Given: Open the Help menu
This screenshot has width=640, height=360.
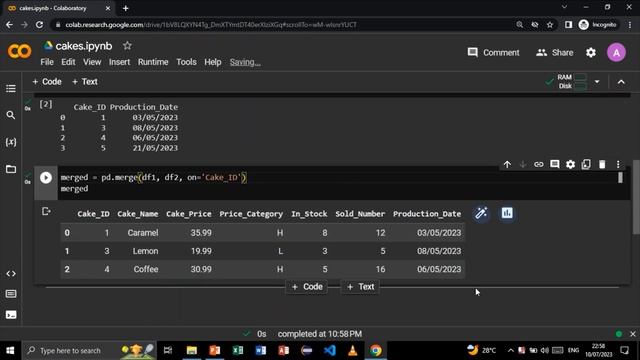Looking at the screenshot, I should (213, 62).
